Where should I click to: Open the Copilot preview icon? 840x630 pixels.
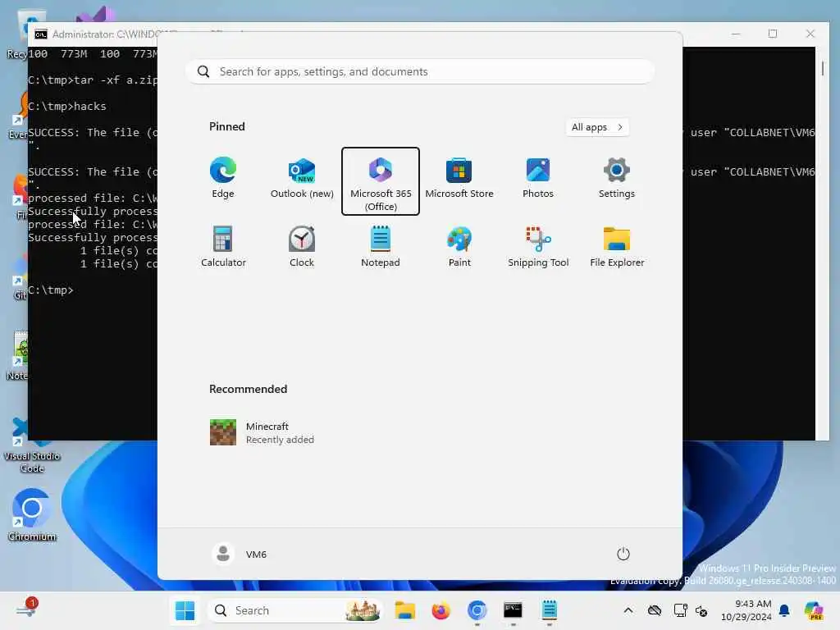tap(814, 610)
